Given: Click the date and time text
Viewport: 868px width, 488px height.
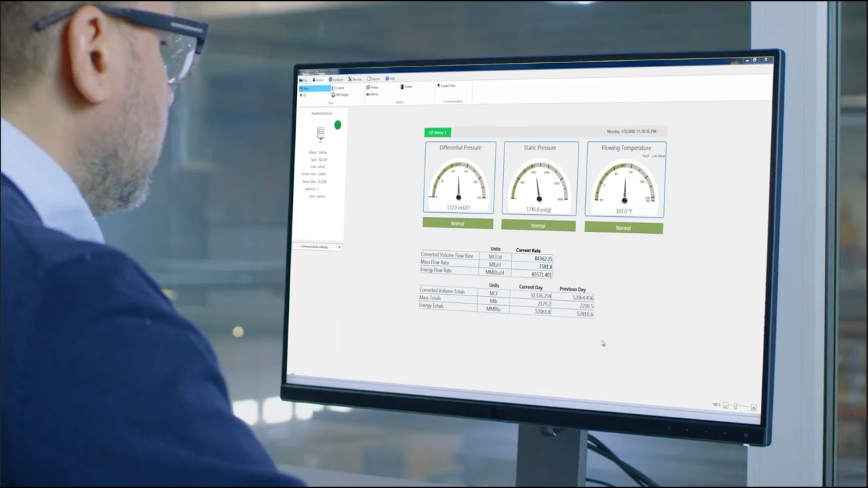Looking at the screenshot, I should (631, 131).
